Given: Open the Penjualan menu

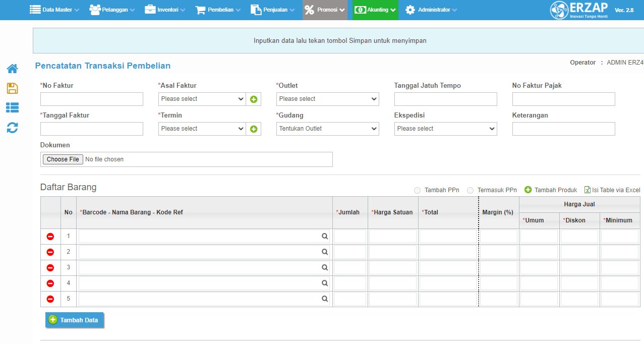Looking at the screenshot, I should [x=274, y=10].
